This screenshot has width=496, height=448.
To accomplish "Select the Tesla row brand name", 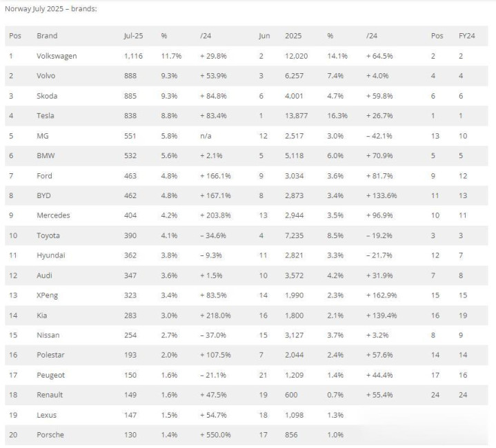I will click(46, 115).
